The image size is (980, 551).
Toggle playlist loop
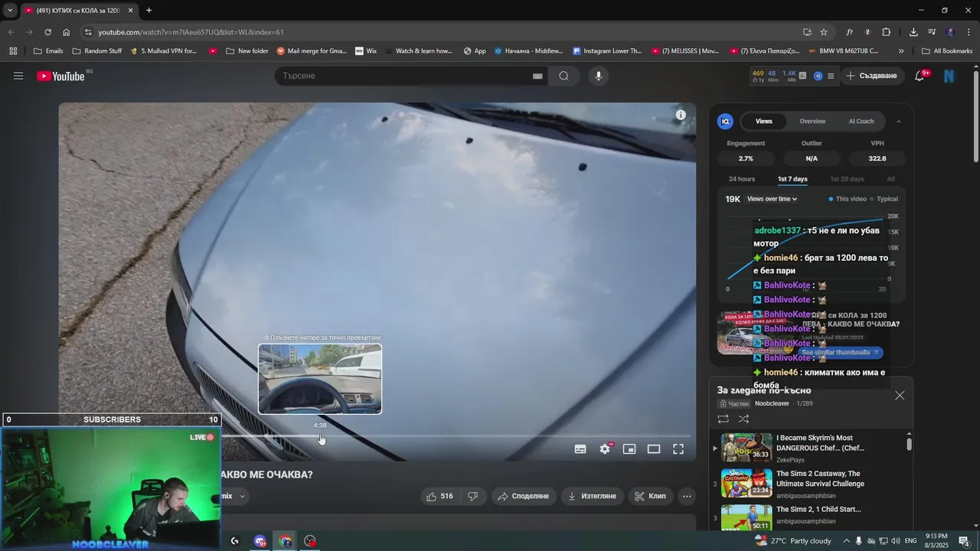pos(723,419)
